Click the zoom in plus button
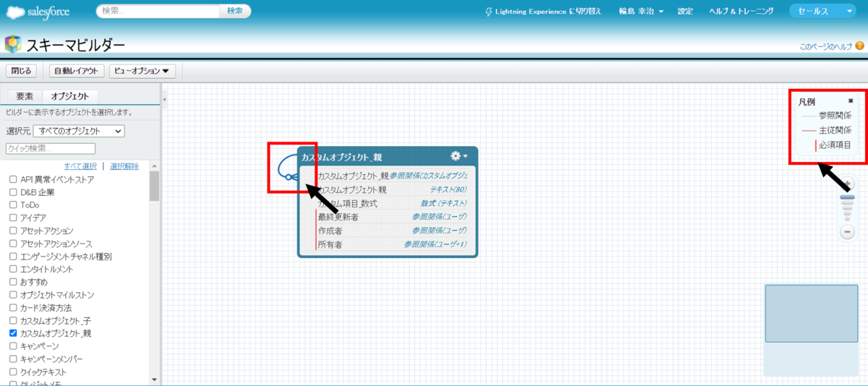 [x=848, y=184]
